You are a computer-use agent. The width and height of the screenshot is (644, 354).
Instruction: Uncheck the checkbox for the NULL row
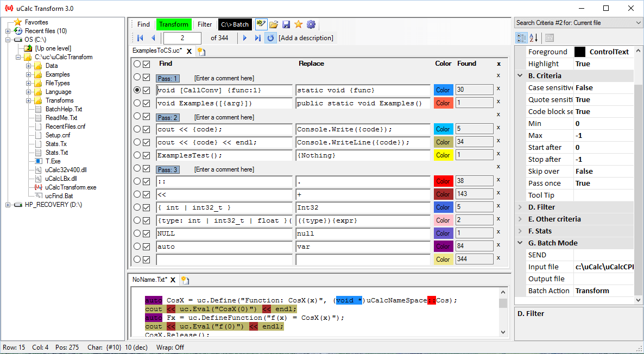pos(146,233)
